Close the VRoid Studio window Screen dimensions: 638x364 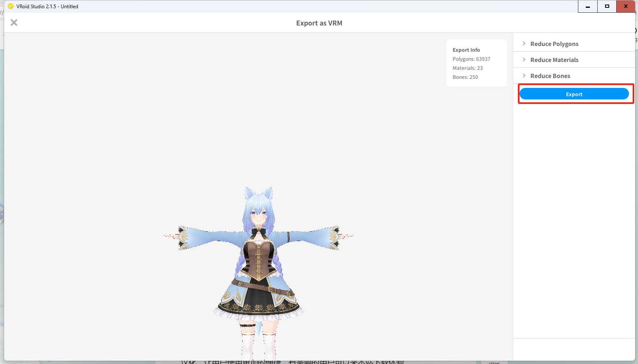(626, 7)
